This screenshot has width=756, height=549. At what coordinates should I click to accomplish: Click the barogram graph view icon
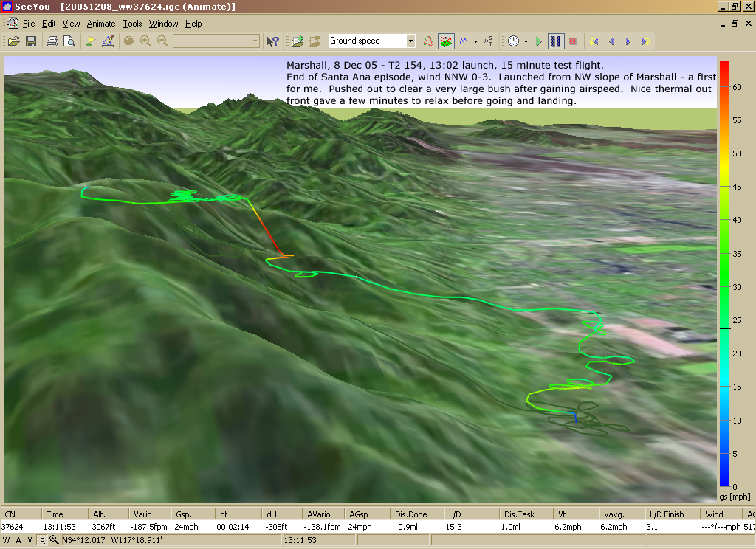pos(464,41)
